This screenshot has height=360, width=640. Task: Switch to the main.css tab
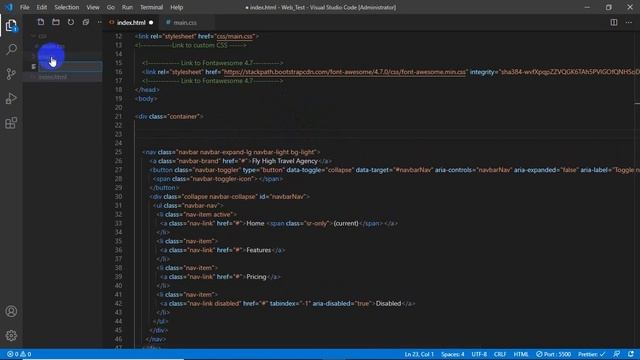click(185, 22)
